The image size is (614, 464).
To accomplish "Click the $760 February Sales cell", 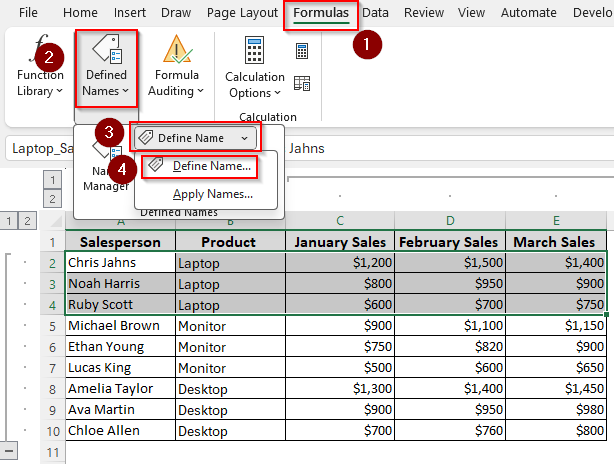I will pos(450,431).
